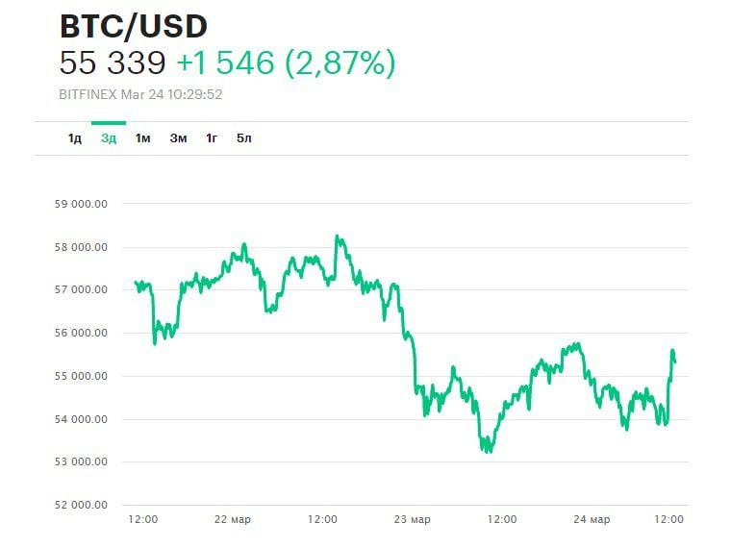Click the BITFINEX source timestamp text
Viewport: 756px width, 548px height.
pyautogui.click(x=141, y=94)
